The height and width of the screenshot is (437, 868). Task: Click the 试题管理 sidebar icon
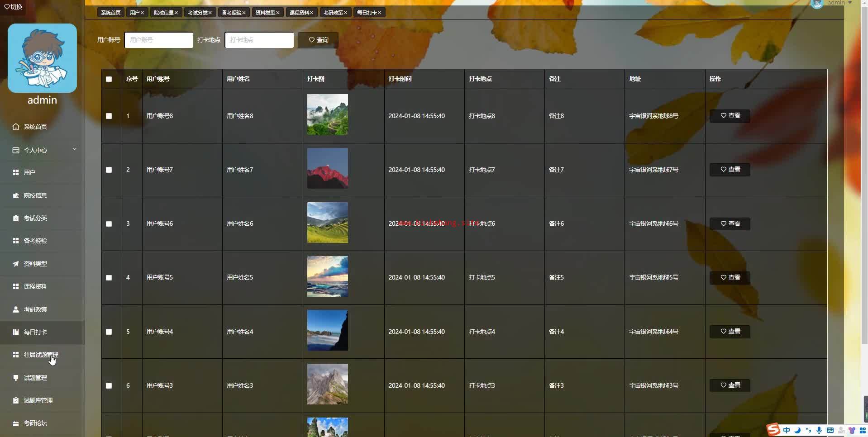16,378
